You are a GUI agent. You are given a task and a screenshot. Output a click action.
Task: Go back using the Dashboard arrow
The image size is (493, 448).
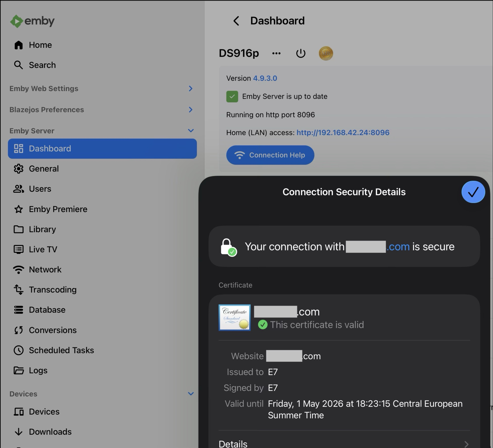pos(236,21)
